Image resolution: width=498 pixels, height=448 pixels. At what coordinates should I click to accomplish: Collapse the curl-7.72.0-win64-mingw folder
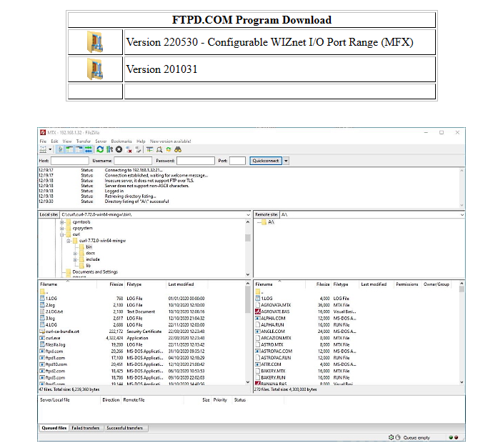[x=69, y=241]
